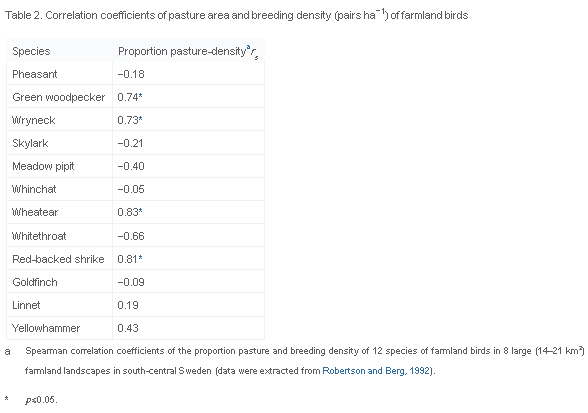Click the p≤0.05 footnote text

point(41,400)
